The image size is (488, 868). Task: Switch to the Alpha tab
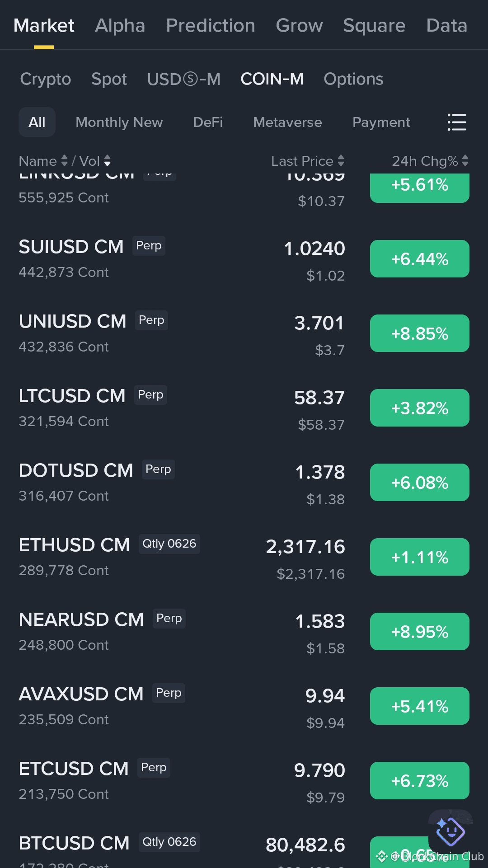coord(120,26)
